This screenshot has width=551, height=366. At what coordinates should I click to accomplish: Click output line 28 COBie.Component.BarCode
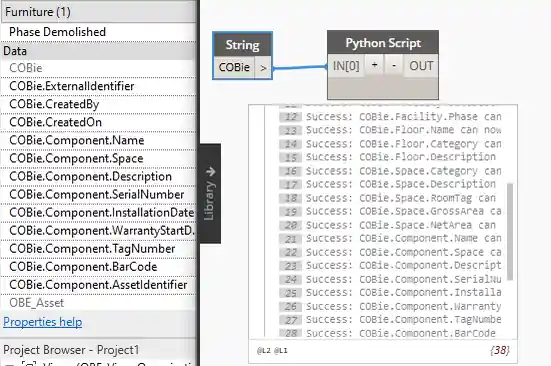point(401,333)
